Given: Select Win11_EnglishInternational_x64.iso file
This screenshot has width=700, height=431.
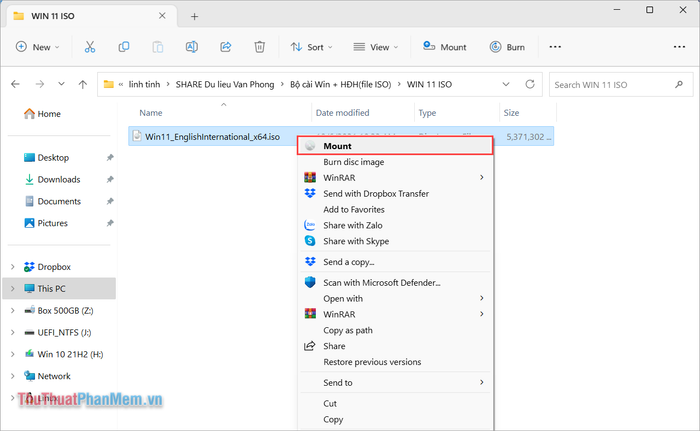Looking at the screenshot, I should click(212, 137).
